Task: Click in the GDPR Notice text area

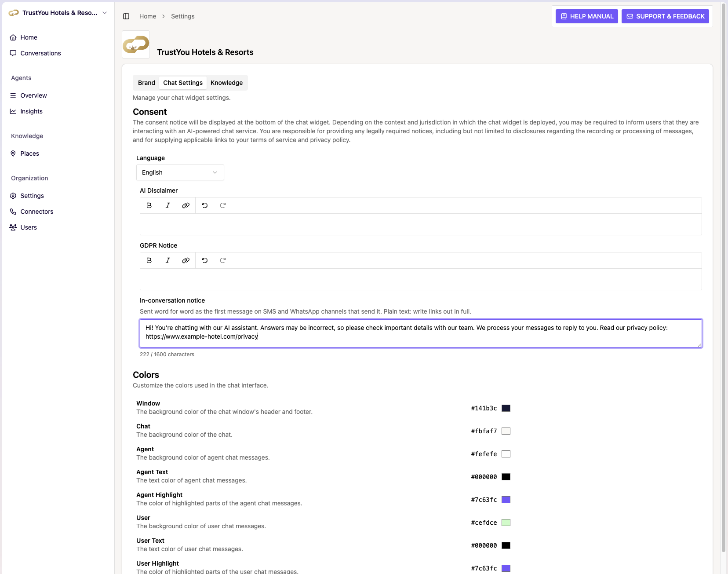Action: click(421, 279)
